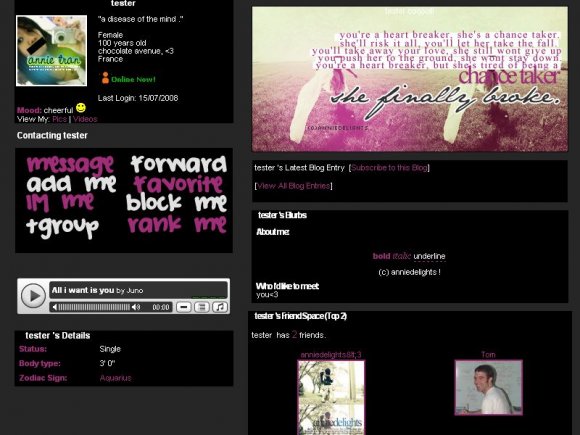Click the 'IM me' contact graphic
Image resolution: width=580 pixels, height=435 pixels.
tap(60, 202)
